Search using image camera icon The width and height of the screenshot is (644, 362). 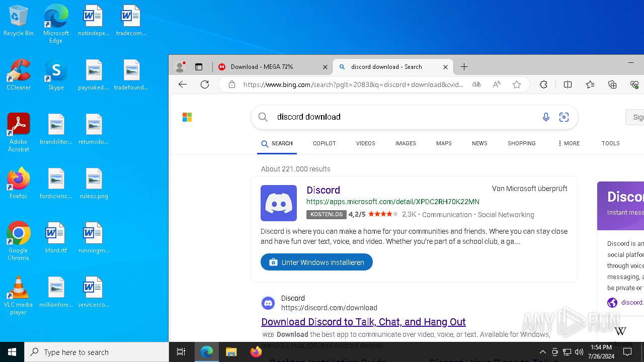pyautogui.click(x=564, y=117)
